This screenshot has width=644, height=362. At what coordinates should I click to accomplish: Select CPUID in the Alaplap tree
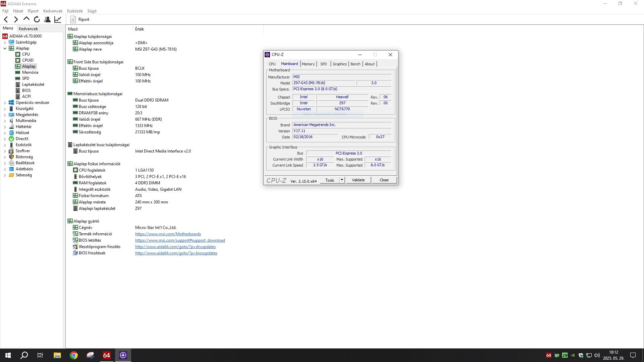[x=28, y=60]
